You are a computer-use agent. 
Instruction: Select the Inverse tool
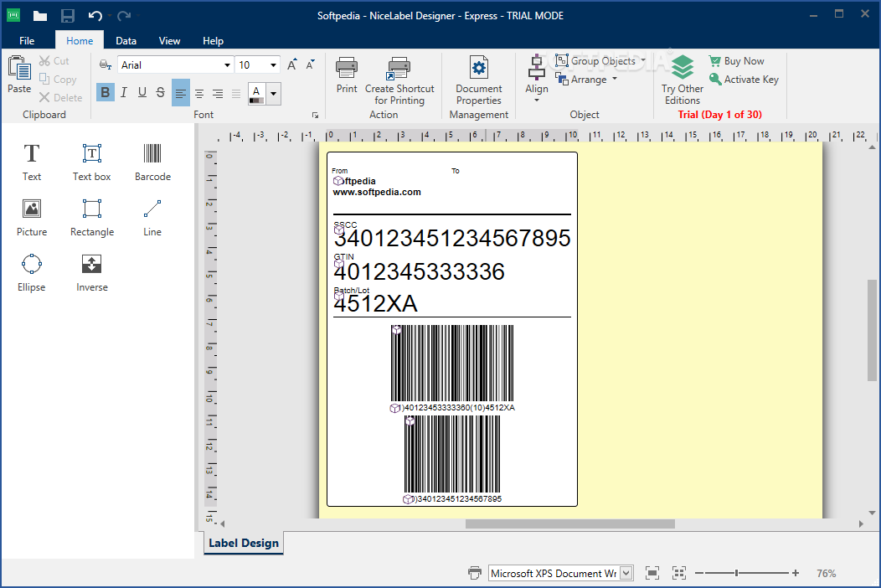click(x=91, y=272)
